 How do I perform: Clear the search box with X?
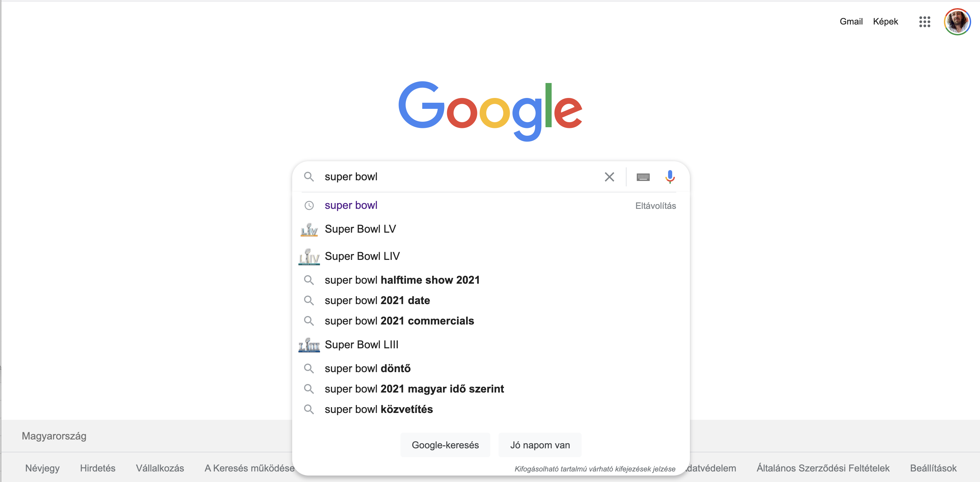coord(610,177)
